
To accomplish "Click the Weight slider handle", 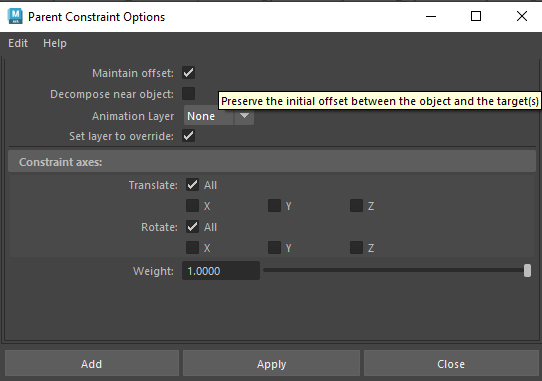I will click(527, 270).
